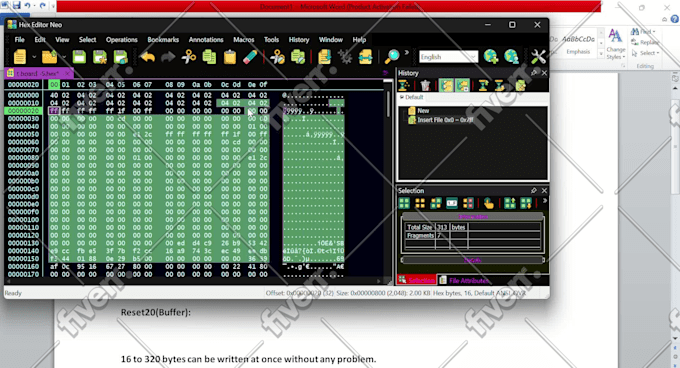Undo the last action in Hex Editor Neo

point(147,57)
